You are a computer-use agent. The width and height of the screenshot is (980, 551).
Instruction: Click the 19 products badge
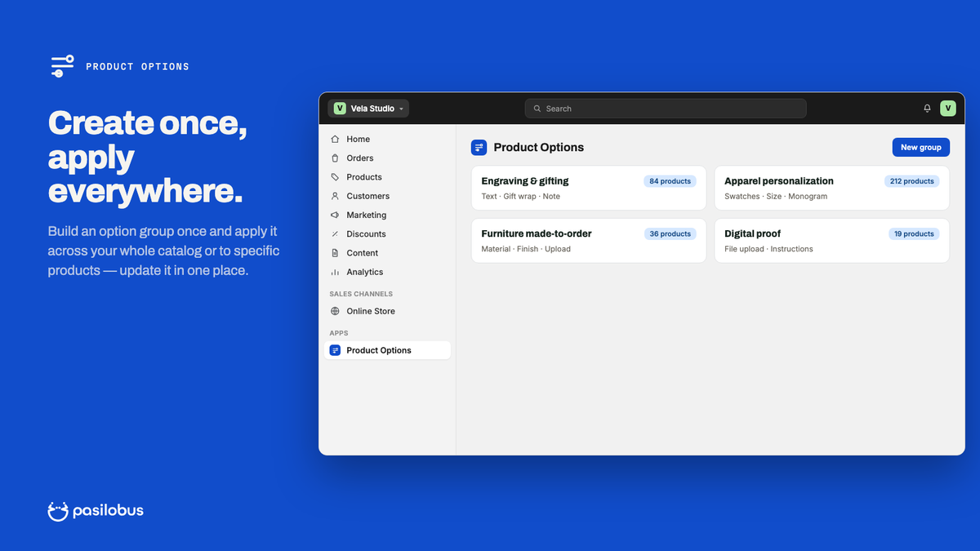[x=914, y=233]
